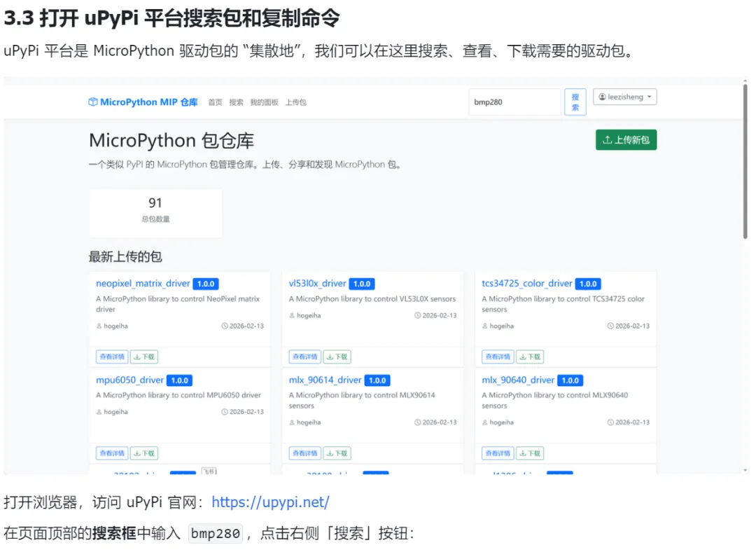
Task: Focus the bmp280 search input field
Action: (515, 102)
